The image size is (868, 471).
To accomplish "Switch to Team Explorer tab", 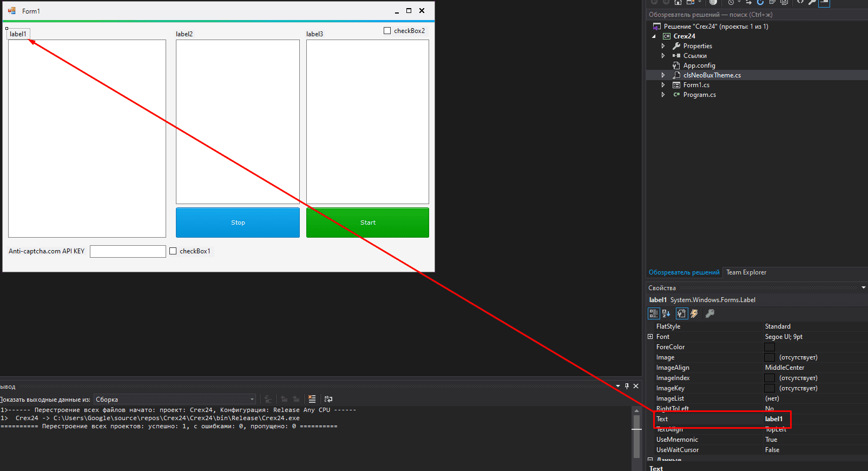I will pyautogui.click(x=746, y=272).
